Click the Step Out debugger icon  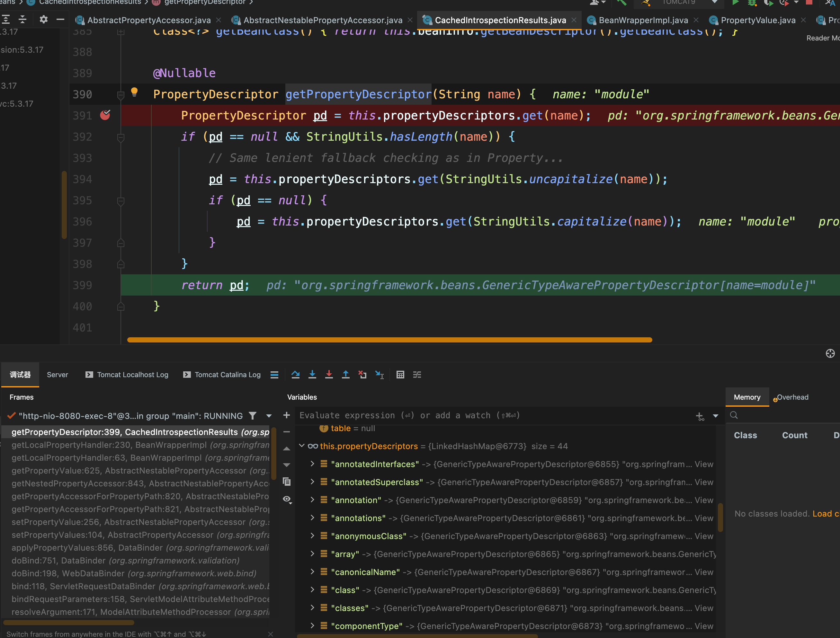coord(345,375)
